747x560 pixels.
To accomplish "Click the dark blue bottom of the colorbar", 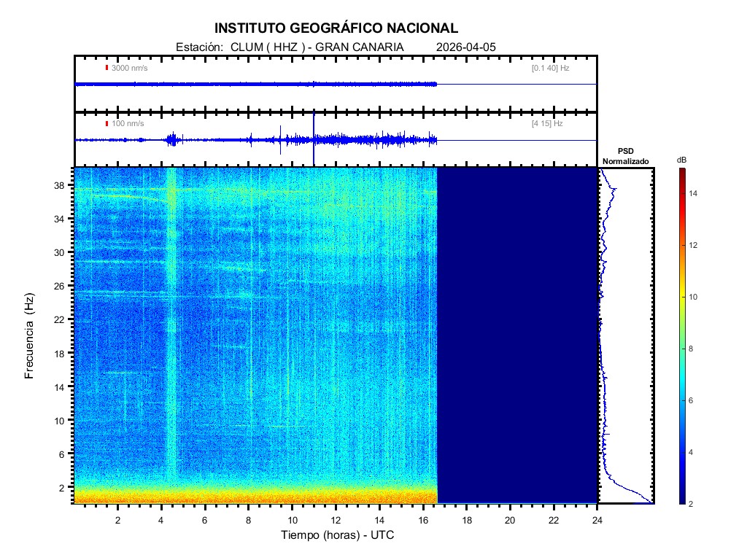I will tap(681, 499).
